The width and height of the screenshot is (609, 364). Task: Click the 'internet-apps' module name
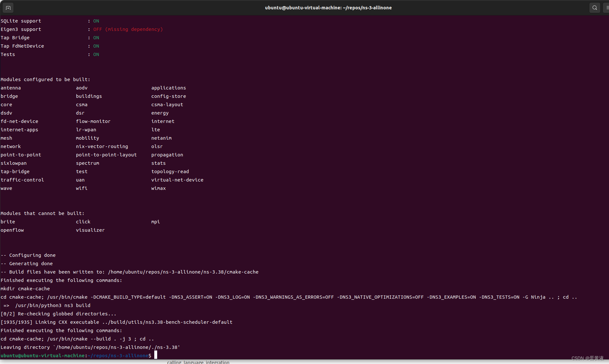[x=19, y=130]
